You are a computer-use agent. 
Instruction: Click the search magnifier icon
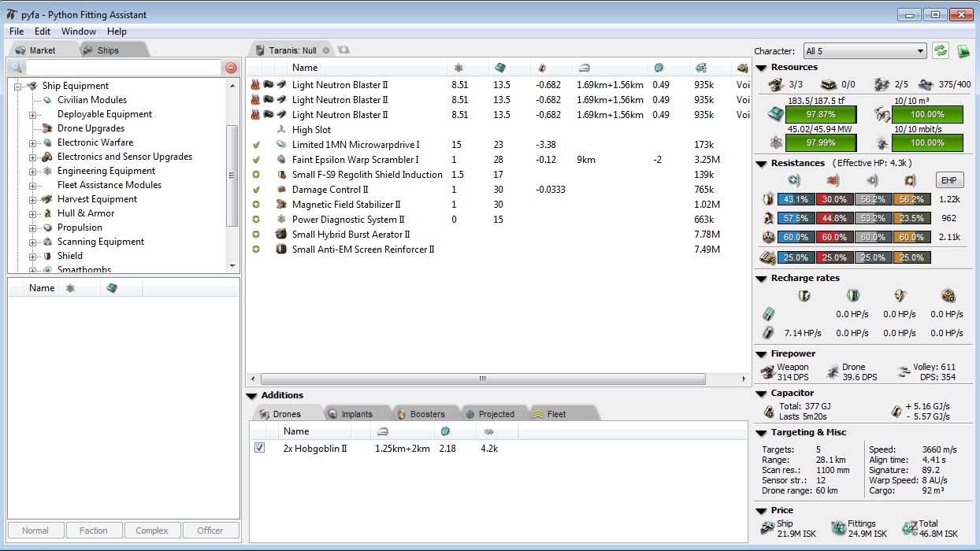[17, 68]
